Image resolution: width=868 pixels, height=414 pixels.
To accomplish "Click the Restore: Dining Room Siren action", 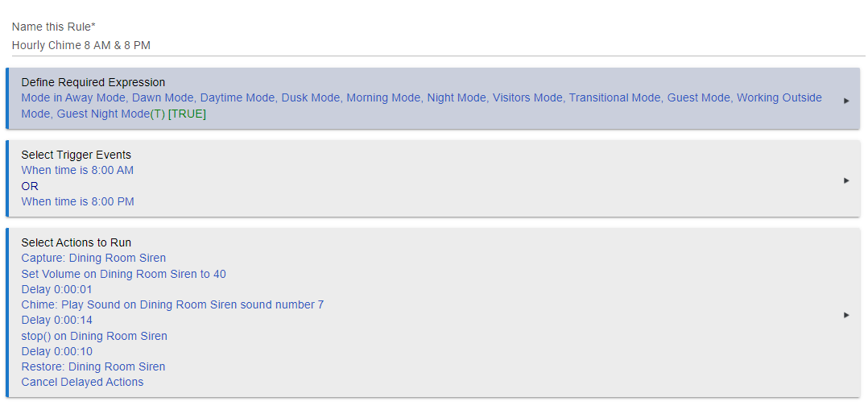I will click(93, 366).
